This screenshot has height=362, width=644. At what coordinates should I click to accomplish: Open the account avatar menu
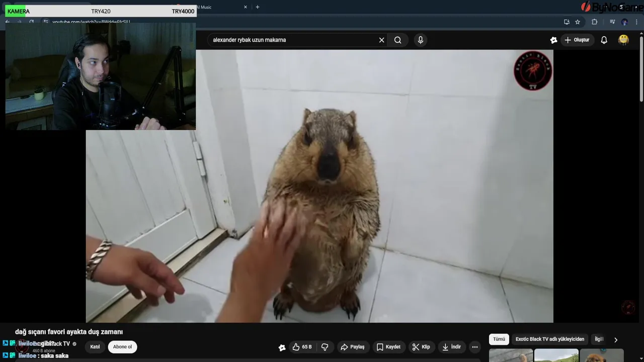point(624,40)
